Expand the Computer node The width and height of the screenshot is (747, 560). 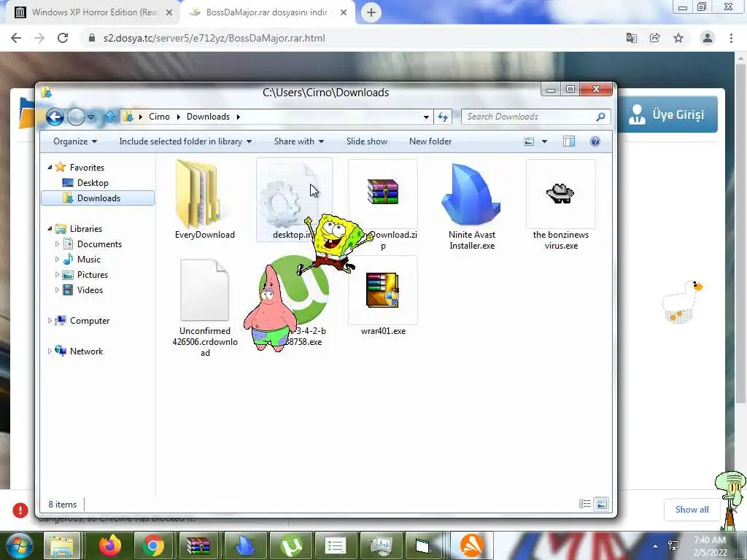click(50, 321)
